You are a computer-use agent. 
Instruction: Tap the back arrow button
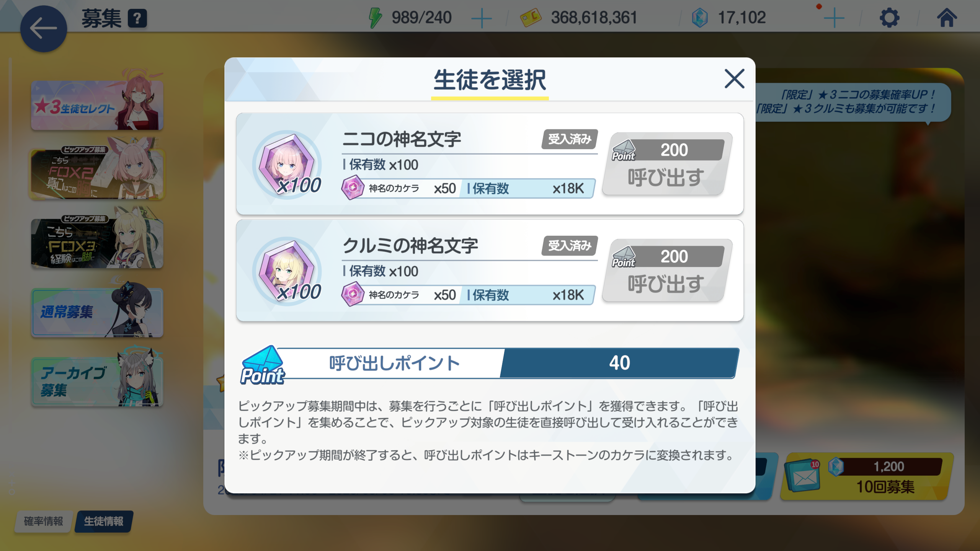(43, 29)
